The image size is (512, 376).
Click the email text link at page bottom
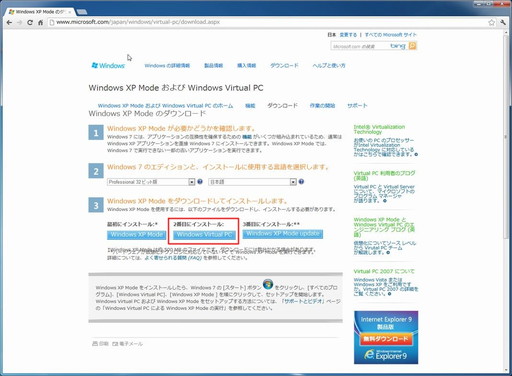tap(131, 343)
